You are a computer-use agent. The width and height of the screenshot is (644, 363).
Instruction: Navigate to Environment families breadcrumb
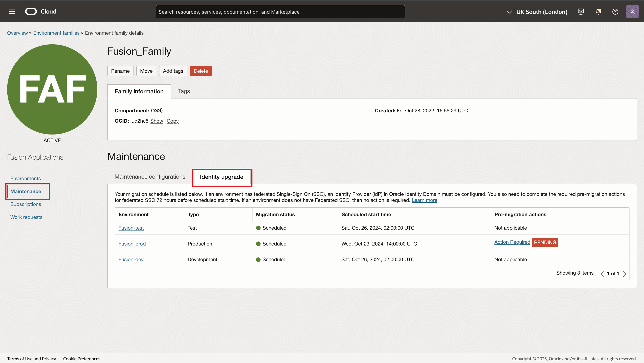(56, 33)
